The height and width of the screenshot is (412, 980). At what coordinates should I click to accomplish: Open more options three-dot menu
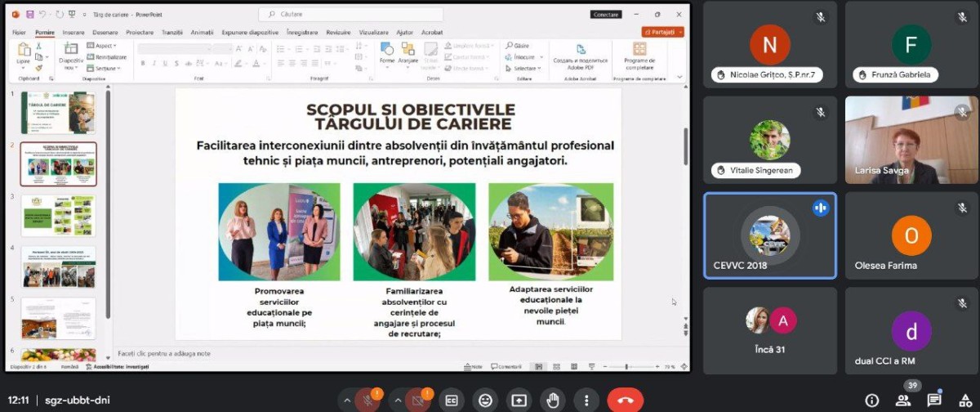coord(586,401)
